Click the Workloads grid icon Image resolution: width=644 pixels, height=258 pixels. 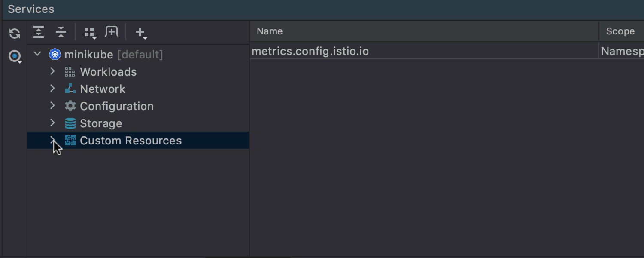coord(70,72)
